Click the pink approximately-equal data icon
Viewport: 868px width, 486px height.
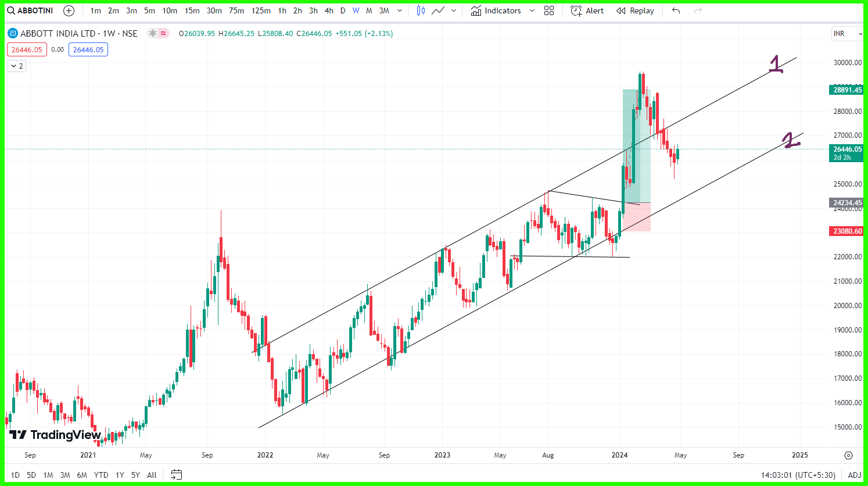[164, 34]
